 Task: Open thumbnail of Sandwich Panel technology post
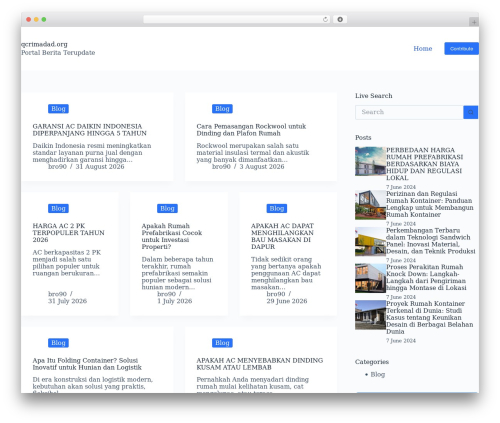coord(370,241)
